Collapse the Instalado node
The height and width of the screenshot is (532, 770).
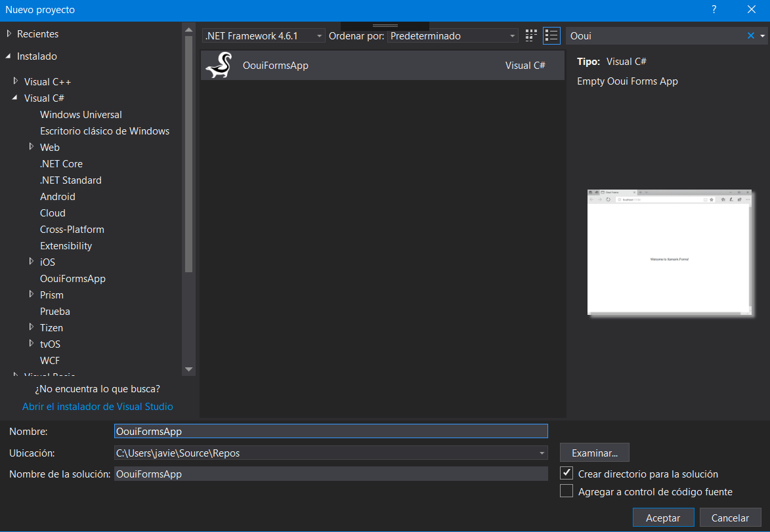9,56
